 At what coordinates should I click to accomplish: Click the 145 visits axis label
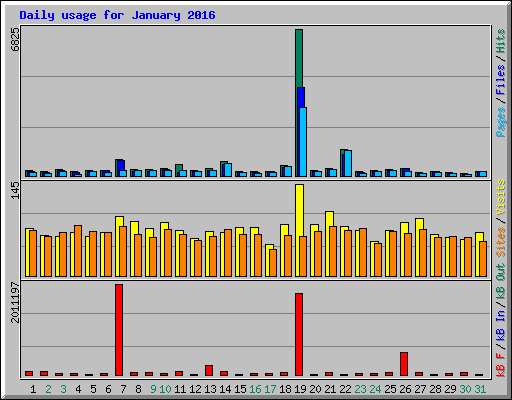pos(15,190)
